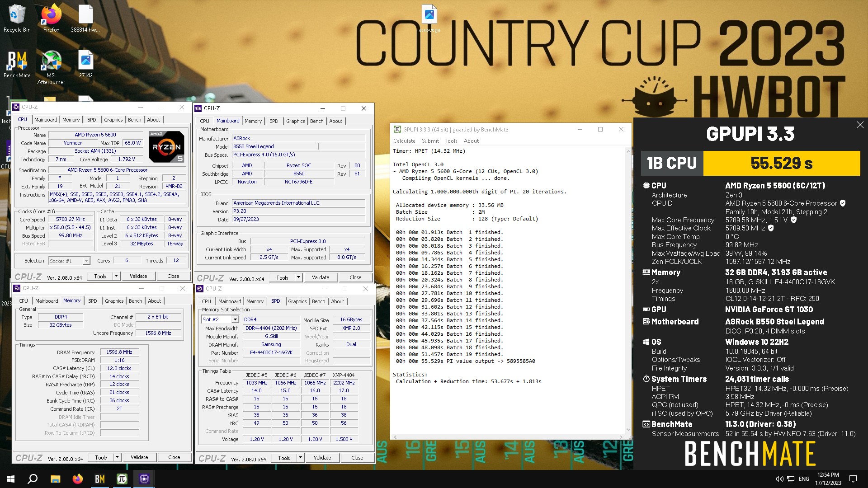This screenshot has width=868, height=488.
Task: Click the DRAM Frequency 1596.8 MHz value
Action: coord(119,352)
